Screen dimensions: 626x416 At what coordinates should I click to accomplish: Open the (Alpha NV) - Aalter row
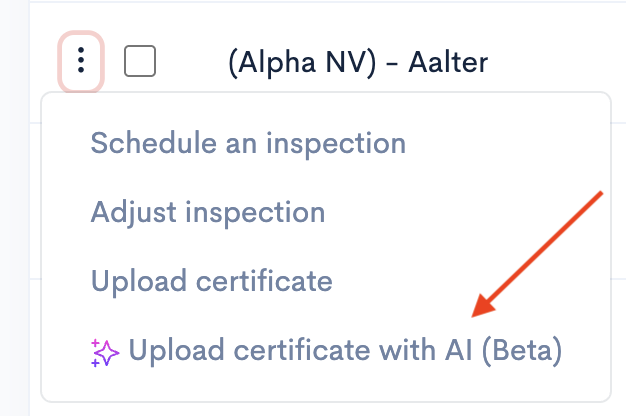tap(358, 63)
